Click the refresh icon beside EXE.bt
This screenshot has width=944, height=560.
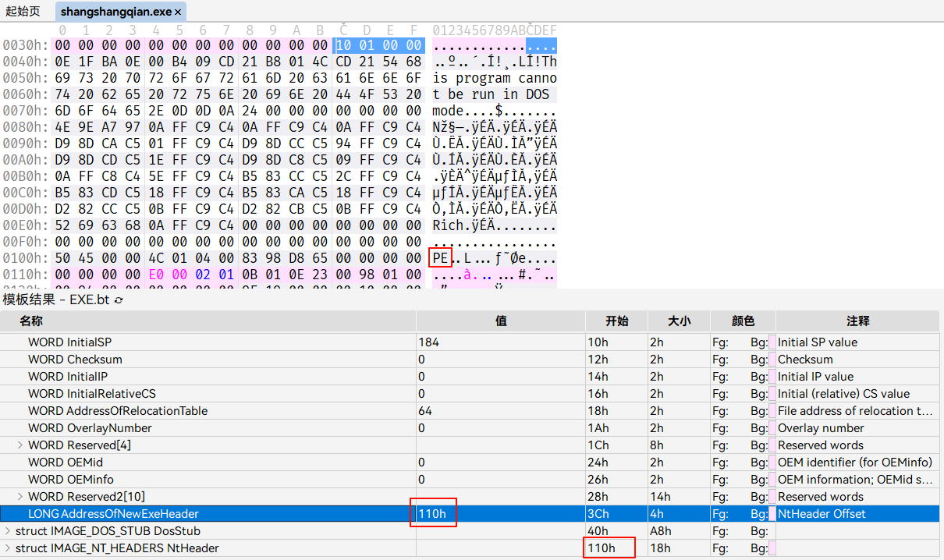(x=119, y=300)
